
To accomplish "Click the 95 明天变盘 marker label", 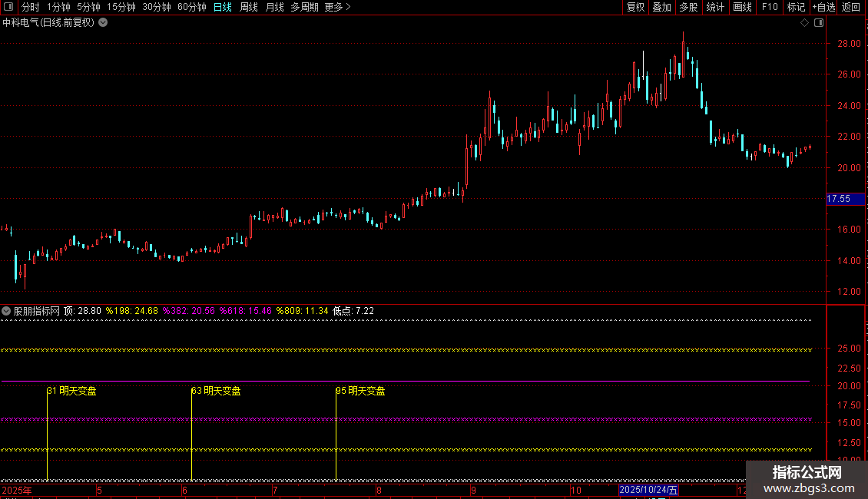I will coord(360,391).
